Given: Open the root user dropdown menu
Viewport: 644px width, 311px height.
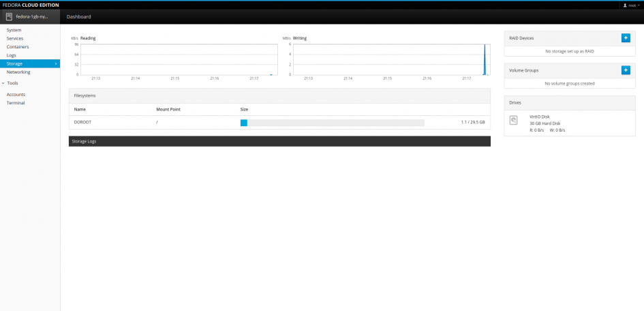Looking at the screenshot, I should (632, 5).
